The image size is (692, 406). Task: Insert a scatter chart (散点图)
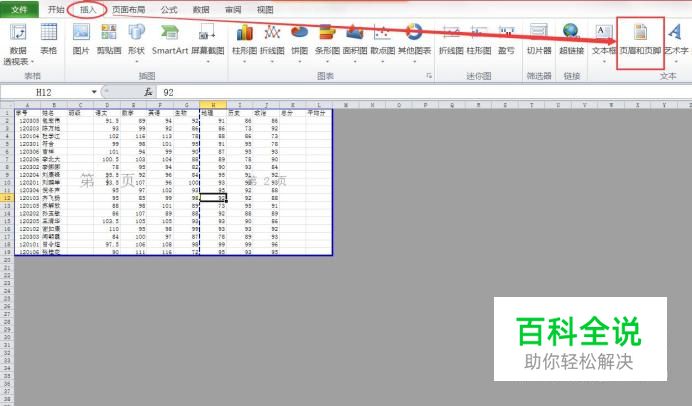point(382,43)
